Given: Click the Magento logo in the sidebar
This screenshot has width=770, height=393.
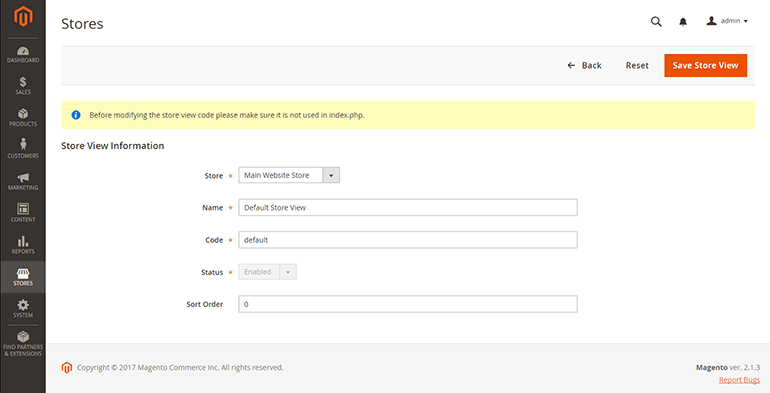Looking at the screenshot, I should pyautogui.click(x=23, y=16).
